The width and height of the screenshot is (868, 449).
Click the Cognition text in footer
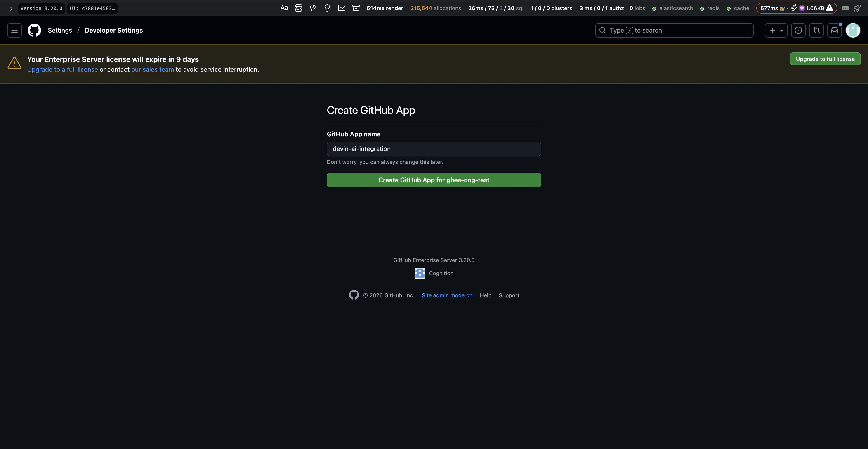(441, 273)
